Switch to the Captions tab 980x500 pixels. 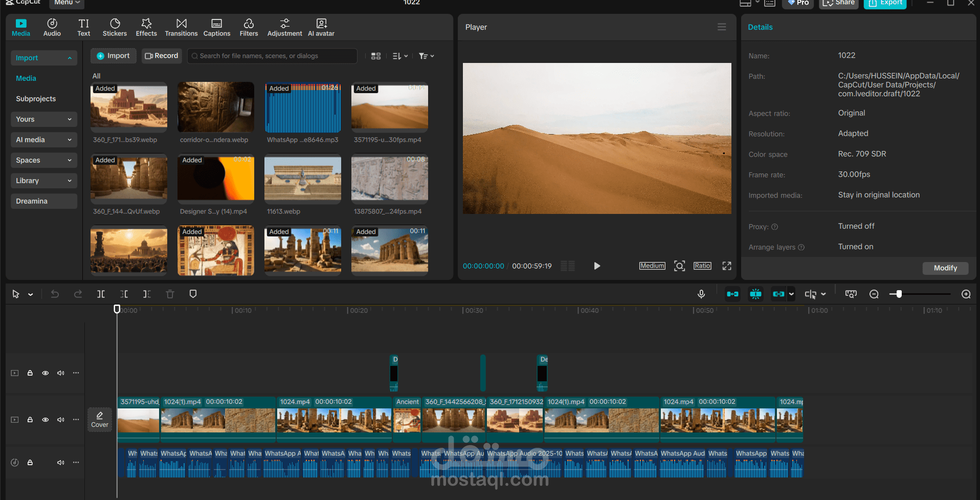[x=217, y=28]
